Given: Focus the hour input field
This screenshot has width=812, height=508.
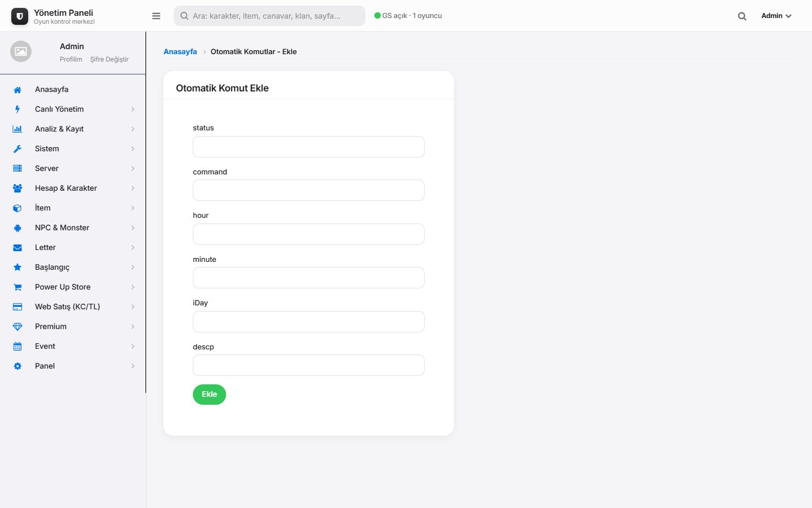Looking at the screenshot, I should 308,234.
